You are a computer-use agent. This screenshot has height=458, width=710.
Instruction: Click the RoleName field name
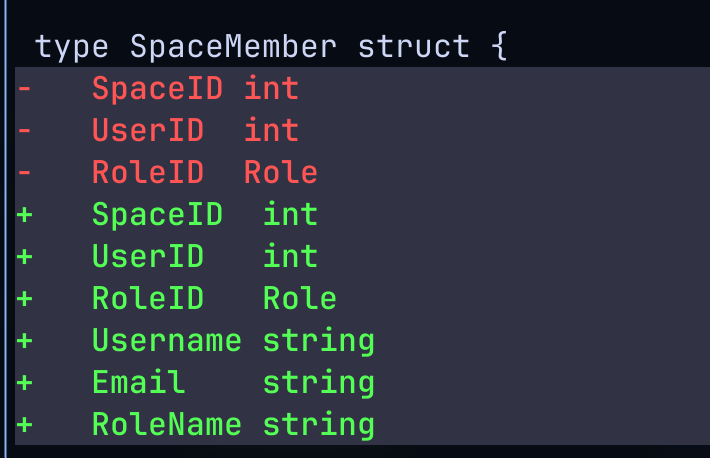point(167,424)
